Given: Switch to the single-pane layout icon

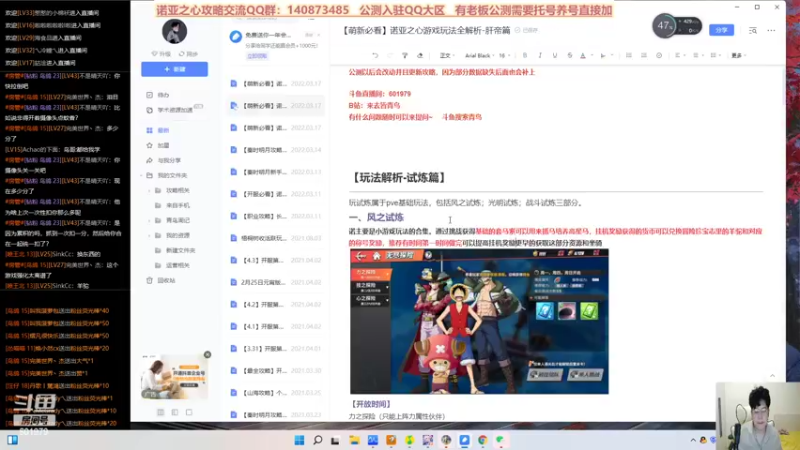Looking at the screenshot, I should coord(189,412).
